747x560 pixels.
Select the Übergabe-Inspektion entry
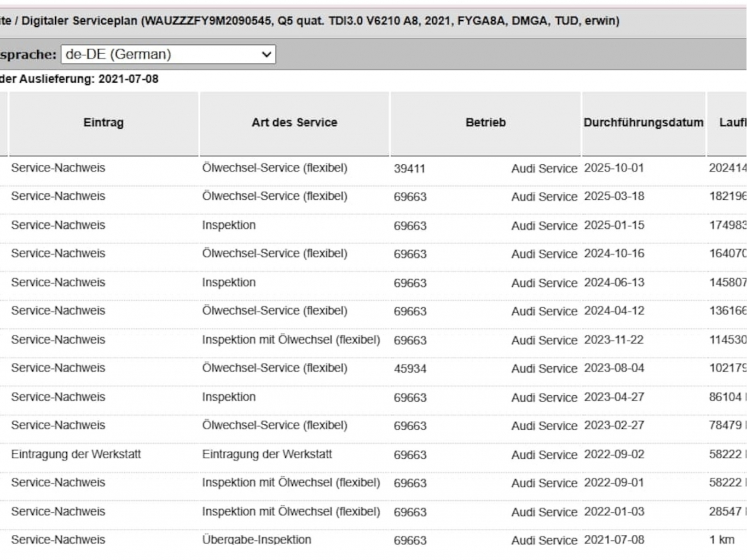tap(257, 540)
